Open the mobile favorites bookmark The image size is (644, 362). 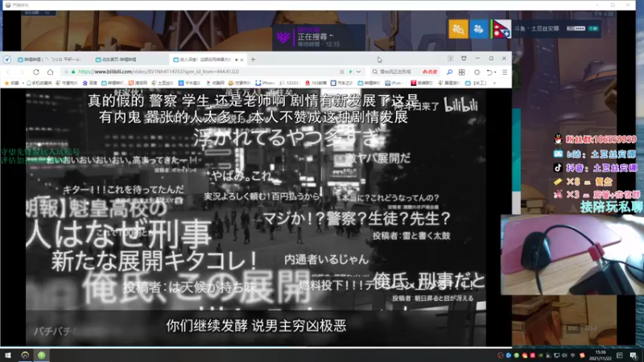pyautogui.click(x=39, y=83)
